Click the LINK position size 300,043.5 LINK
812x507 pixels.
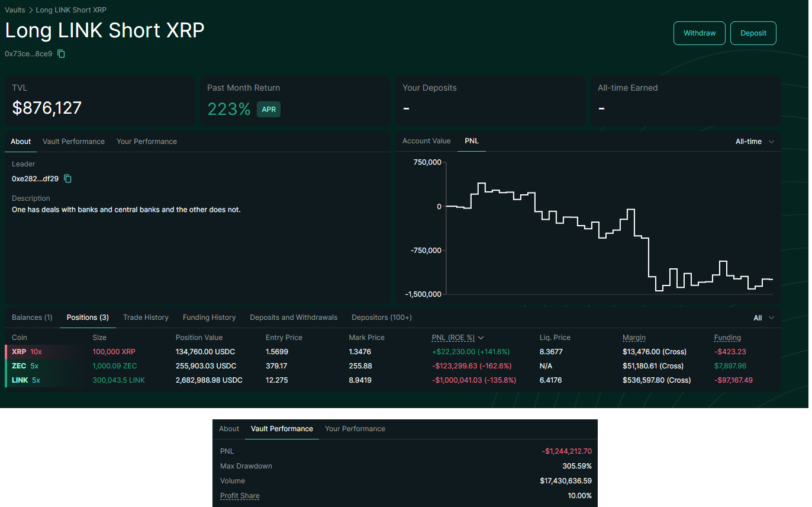pos(118,380)
